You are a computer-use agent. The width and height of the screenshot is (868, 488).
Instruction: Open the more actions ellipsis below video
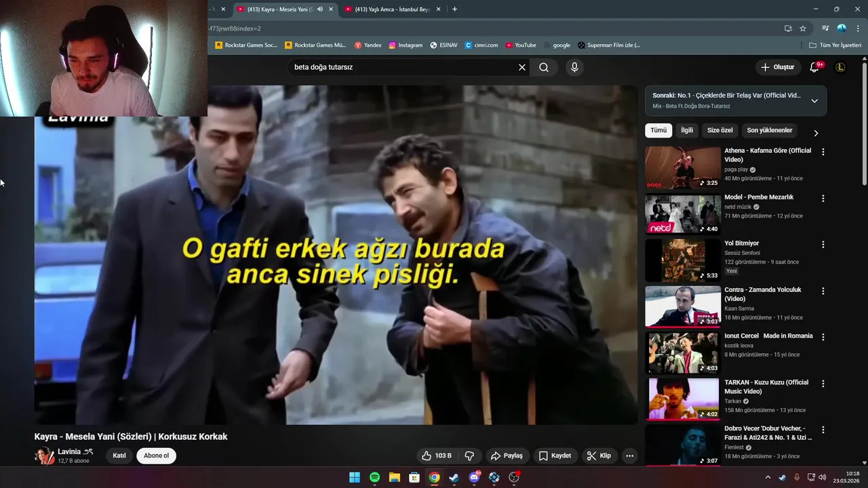629,455
